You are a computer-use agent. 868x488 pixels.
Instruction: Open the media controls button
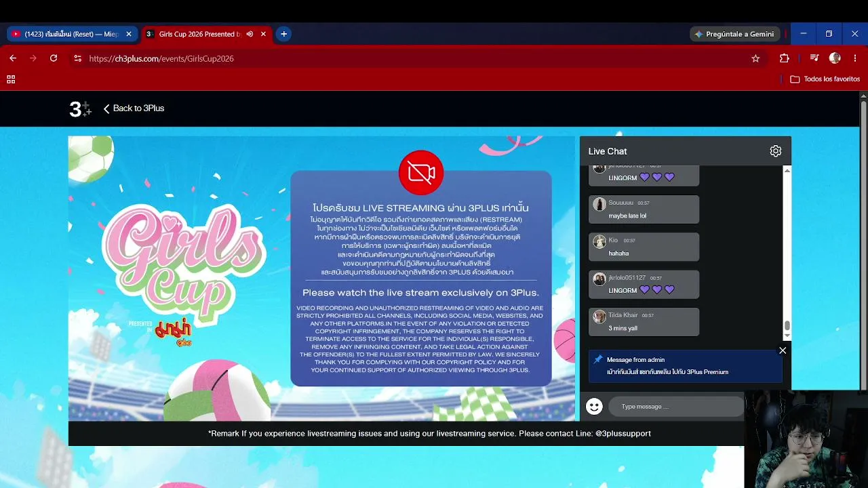click(x=814, y=58)
